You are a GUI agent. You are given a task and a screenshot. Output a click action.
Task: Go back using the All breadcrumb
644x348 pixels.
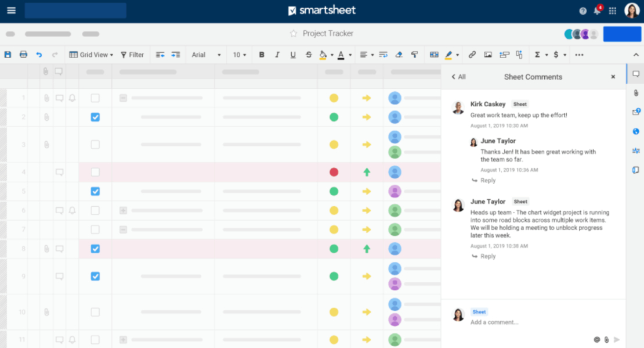coord(459,76)
